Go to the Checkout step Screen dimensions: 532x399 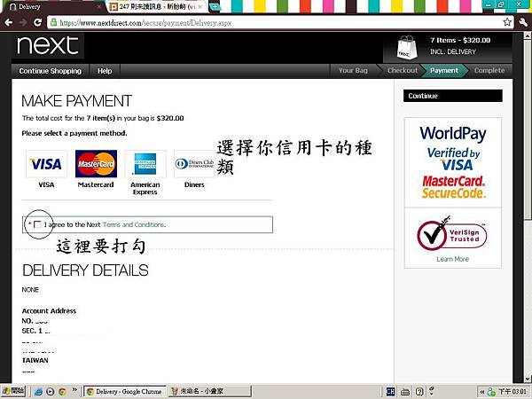click(403, 71)
